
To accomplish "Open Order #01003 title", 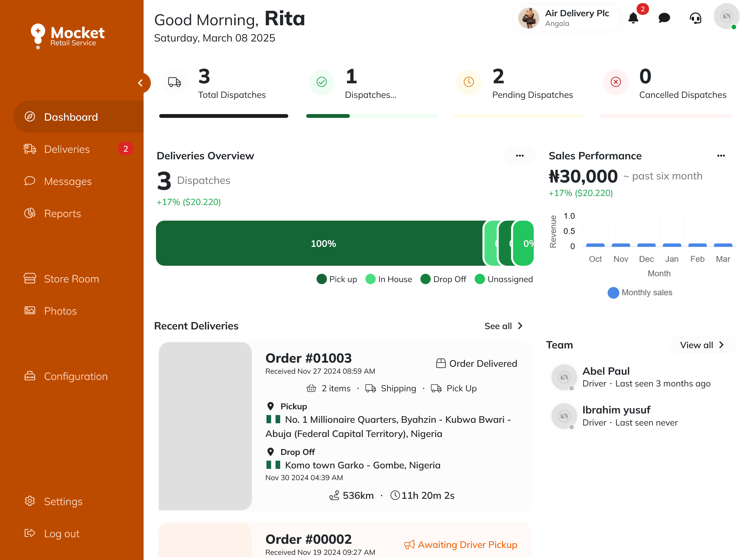I will pos(309,358).
